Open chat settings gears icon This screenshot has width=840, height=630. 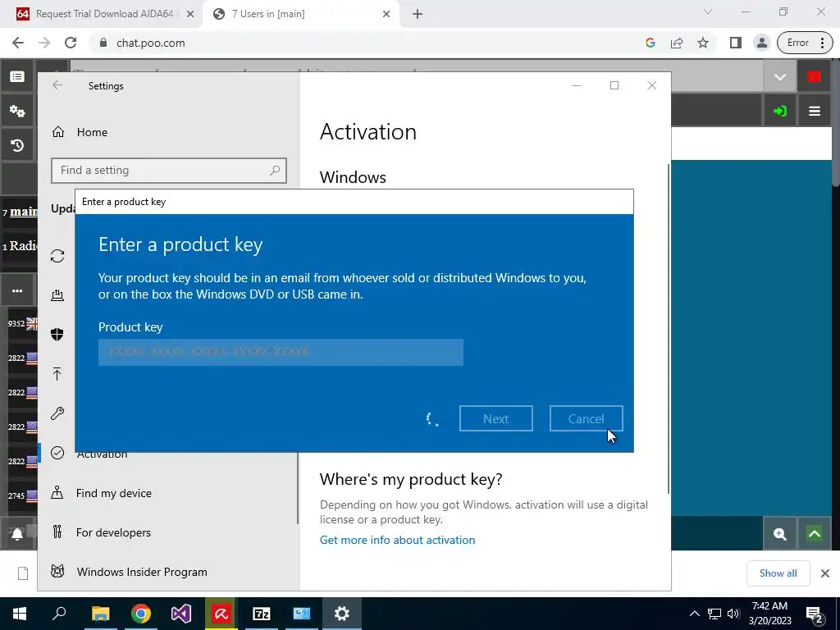pos(17,111)
